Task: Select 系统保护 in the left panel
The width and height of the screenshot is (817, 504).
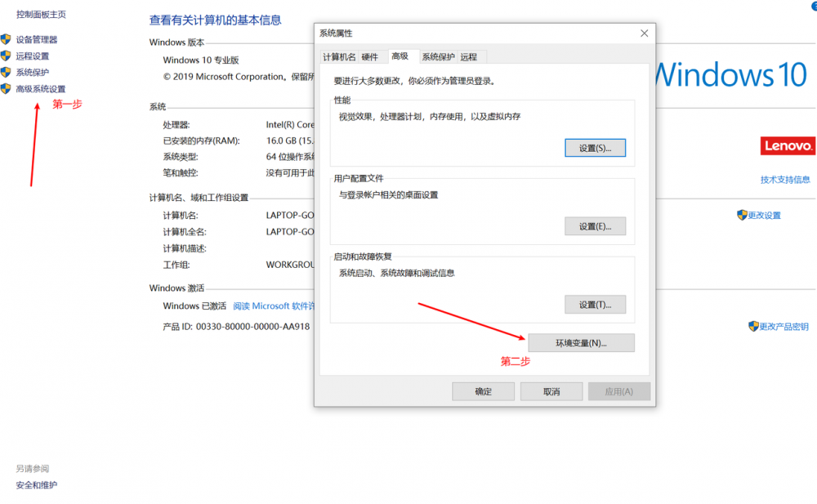Action: (x=33, y=72)
